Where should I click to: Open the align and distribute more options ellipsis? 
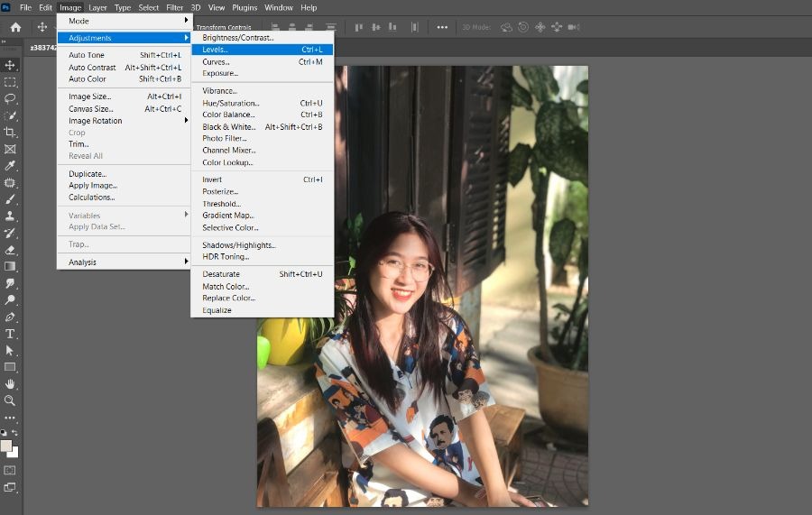click(x=442, y=27)
